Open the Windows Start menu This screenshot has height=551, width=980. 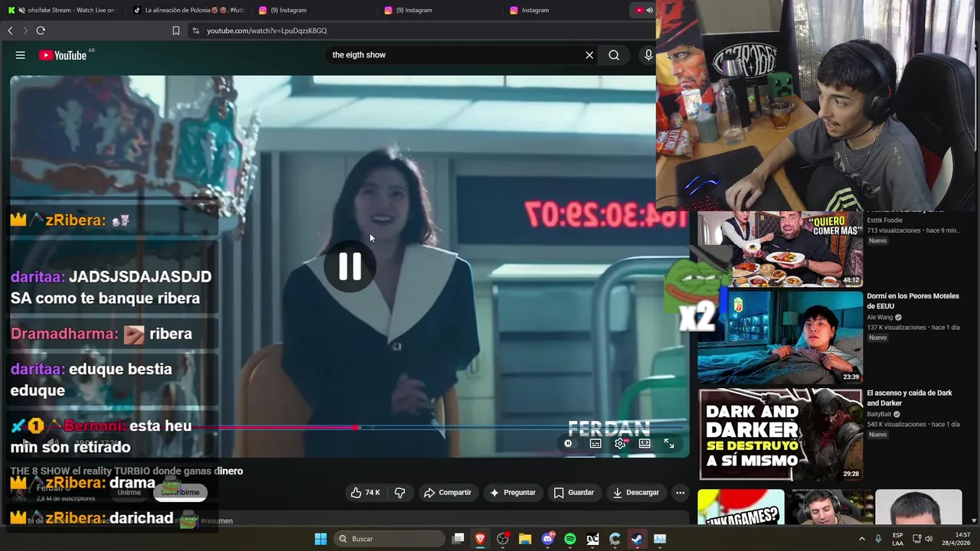click(x=321, y=539)
